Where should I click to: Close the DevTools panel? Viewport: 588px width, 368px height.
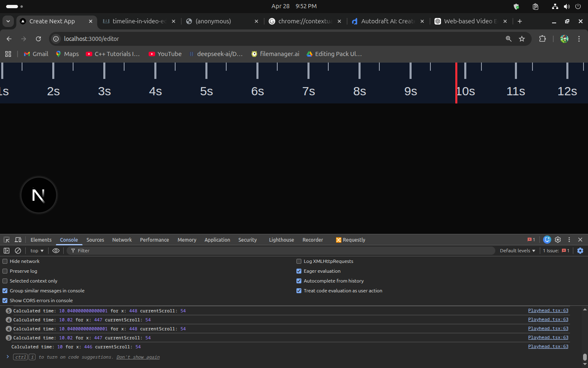coord(580,240)
